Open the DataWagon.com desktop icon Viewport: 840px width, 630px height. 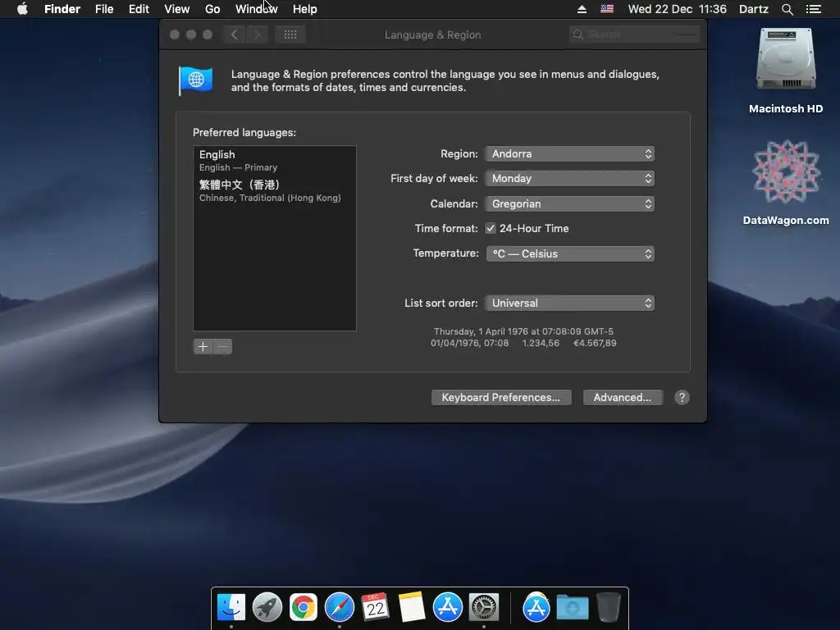785,182
